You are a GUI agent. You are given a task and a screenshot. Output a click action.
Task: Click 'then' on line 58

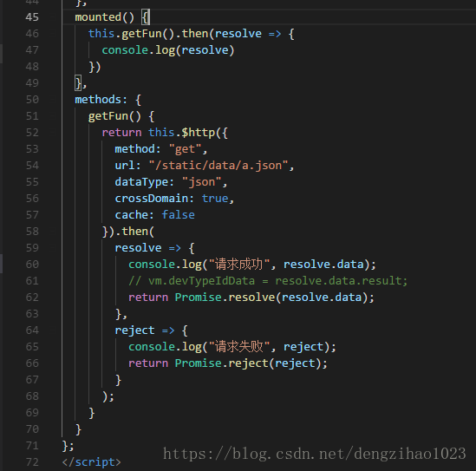[x=134, y=232]
